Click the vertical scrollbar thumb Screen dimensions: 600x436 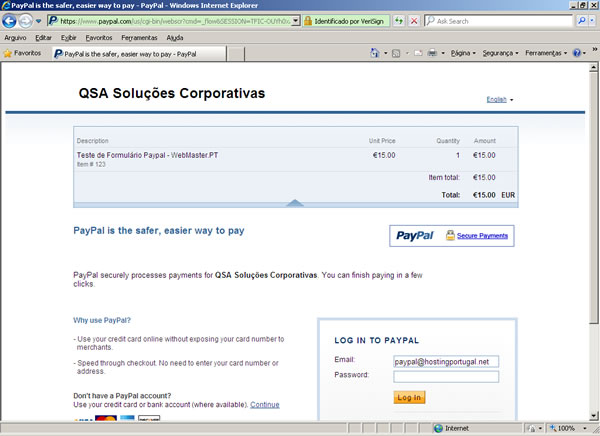[593, 198]
